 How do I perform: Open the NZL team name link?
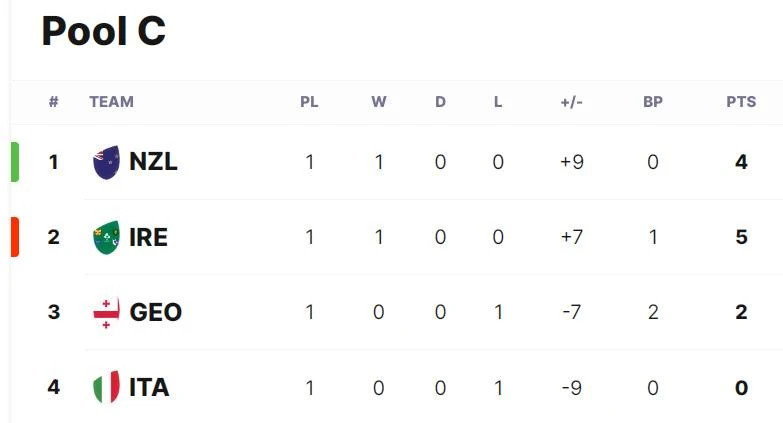pos(153,162)
